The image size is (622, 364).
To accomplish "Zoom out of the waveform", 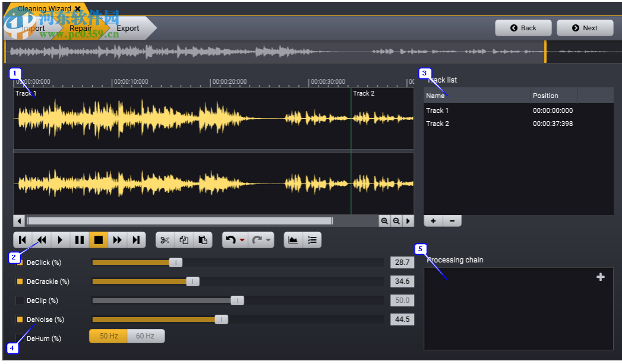I will (x=397, y=220).
